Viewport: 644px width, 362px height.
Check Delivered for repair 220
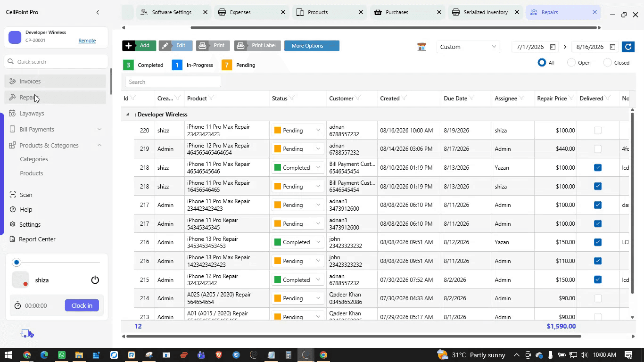click(598, 130)
